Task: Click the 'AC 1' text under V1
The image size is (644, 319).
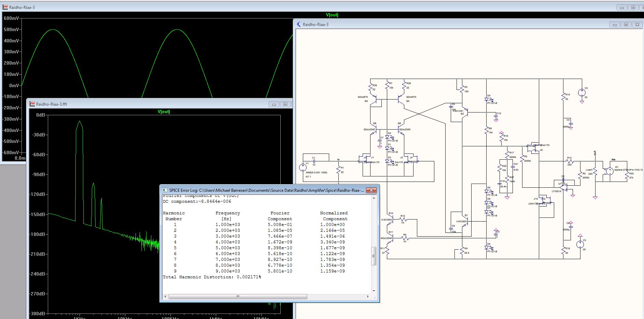Action: (308, 177)
